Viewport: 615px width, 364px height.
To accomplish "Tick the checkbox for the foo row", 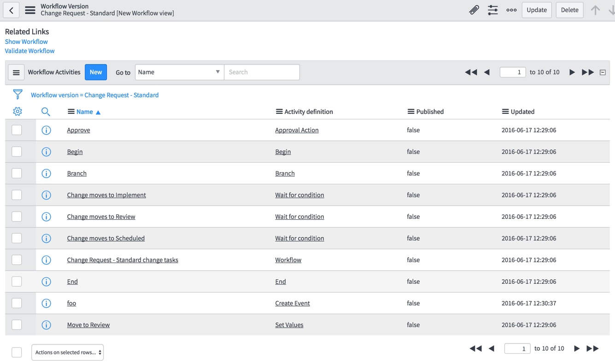I will pyautogui.click(x=17, y=303).
